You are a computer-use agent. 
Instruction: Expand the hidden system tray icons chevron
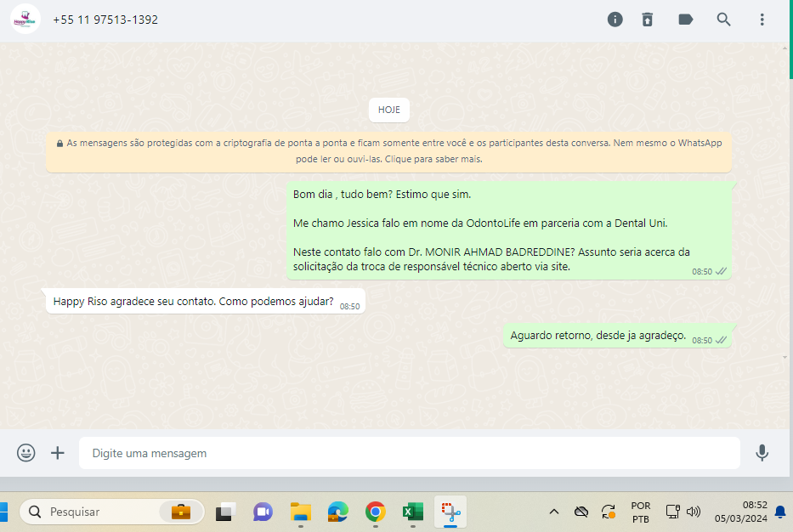554,512
